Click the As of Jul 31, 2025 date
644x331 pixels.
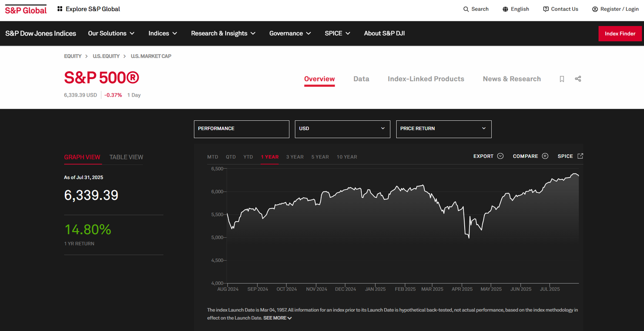pyautogui.click(x=84, y=178)
